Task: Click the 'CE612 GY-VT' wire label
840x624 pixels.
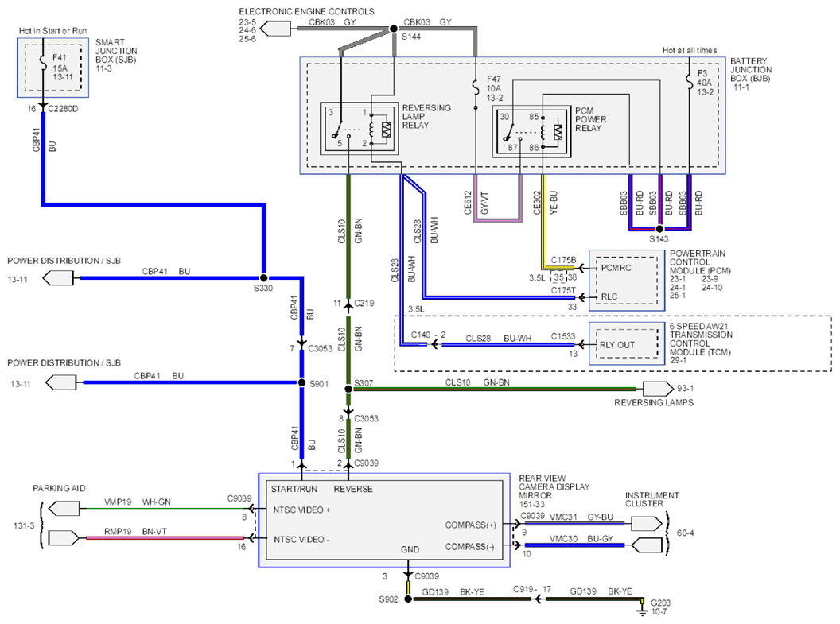Action: point(476,203)
